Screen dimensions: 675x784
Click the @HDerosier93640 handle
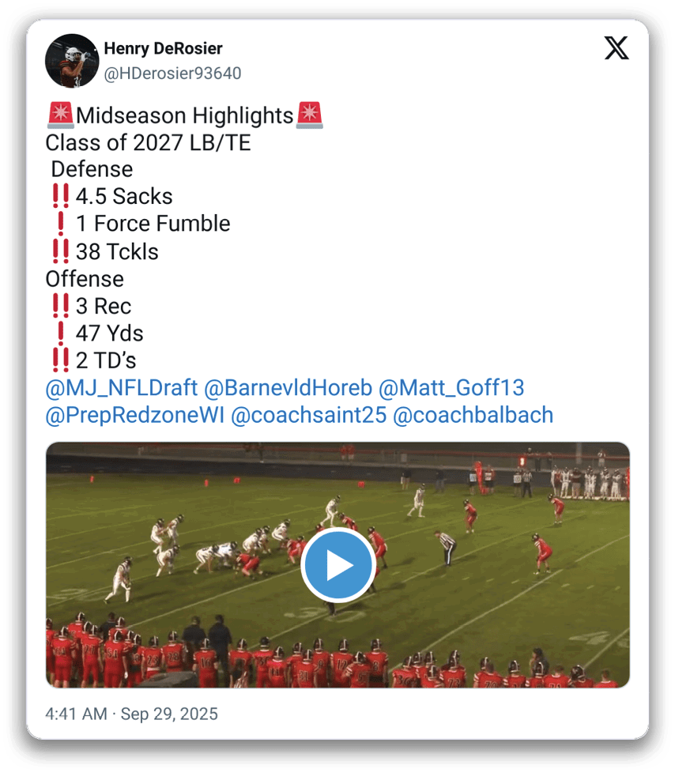tap(172, 73)
